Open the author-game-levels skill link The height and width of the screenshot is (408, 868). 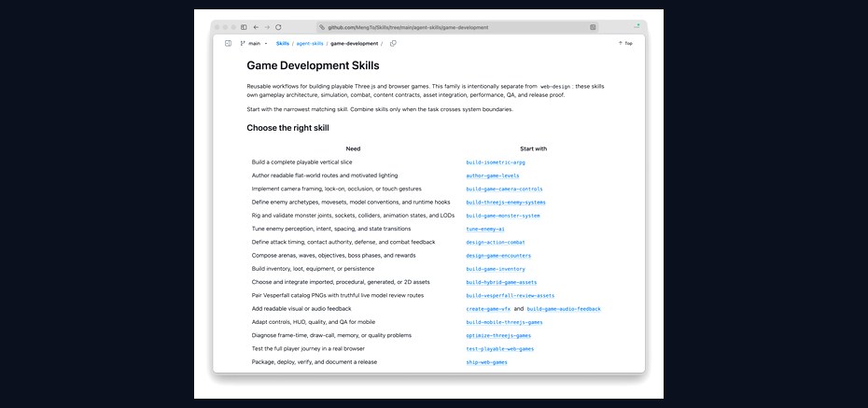(x=493, y=176)
